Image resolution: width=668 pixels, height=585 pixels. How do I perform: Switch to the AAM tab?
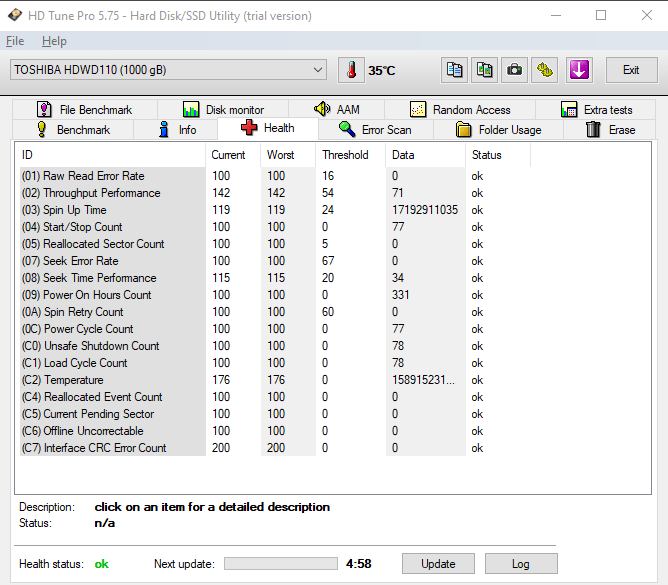pos(337,110)
